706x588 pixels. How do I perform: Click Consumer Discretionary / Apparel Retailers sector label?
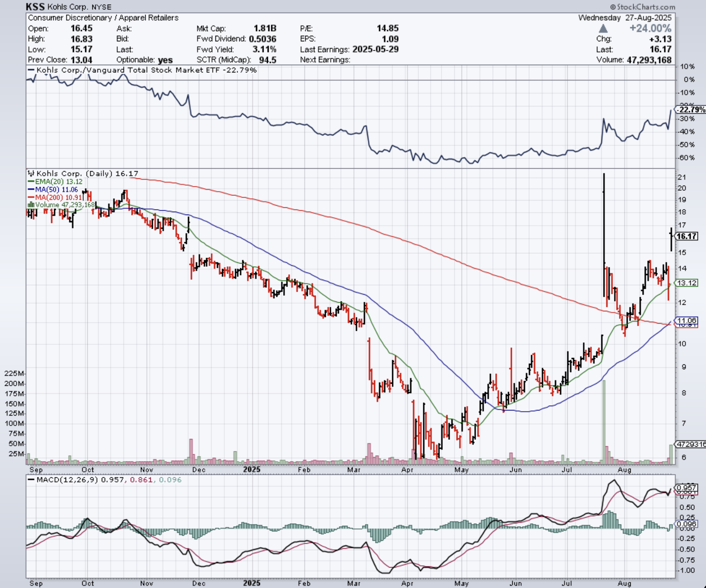pos(103,18)
